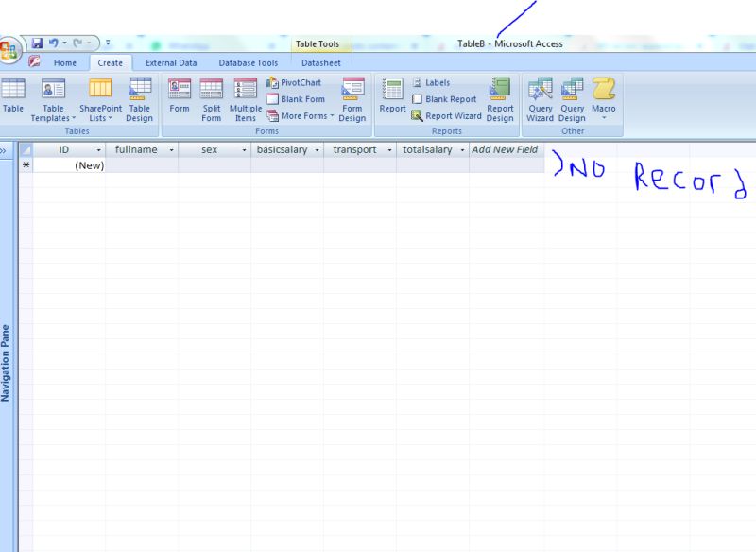
Task: Open the Datasheet ribbon tab
Action: pyautogui.click(x=321, y=62)
